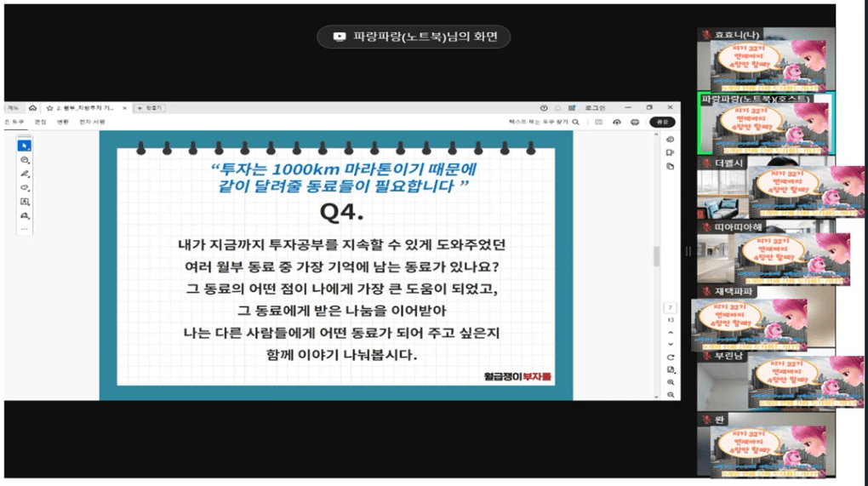Click the vertical scrollbar thumb
This screenshot has height=486, width=868.
coord(657,256)
